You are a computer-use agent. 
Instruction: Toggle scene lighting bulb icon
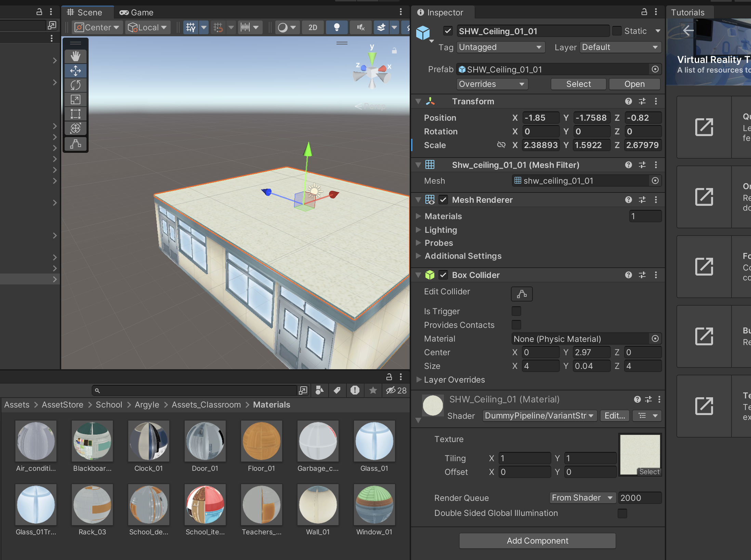337,27
